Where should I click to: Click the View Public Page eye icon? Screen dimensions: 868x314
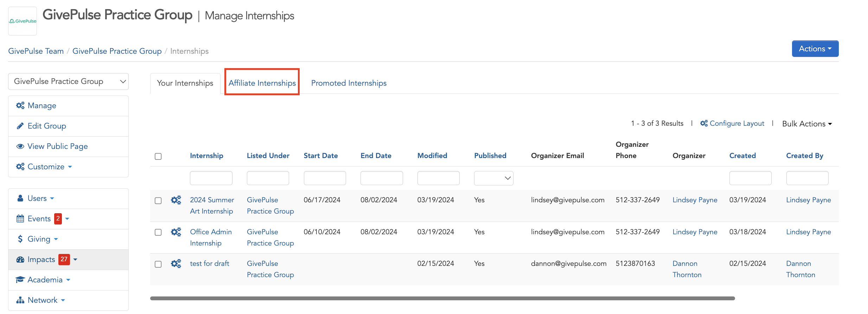pos(20,146)
